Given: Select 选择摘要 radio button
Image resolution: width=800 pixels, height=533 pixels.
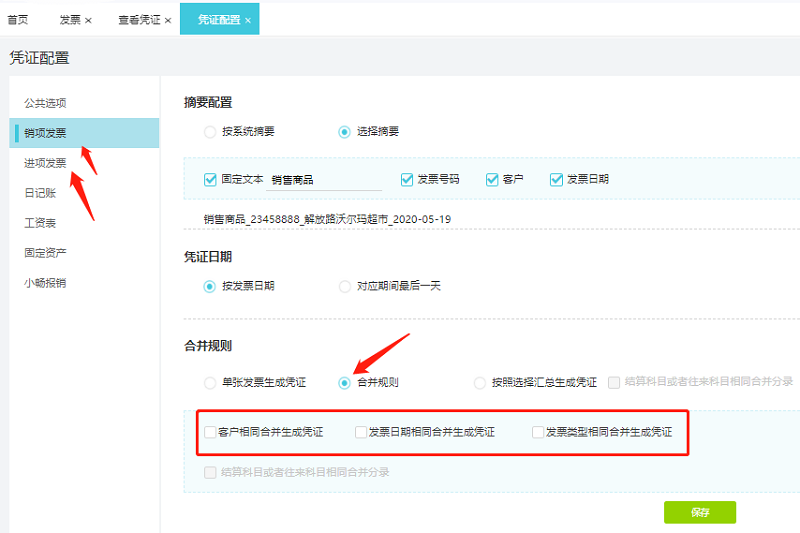Looking at the screenshot, I should [x=344, y=132].
